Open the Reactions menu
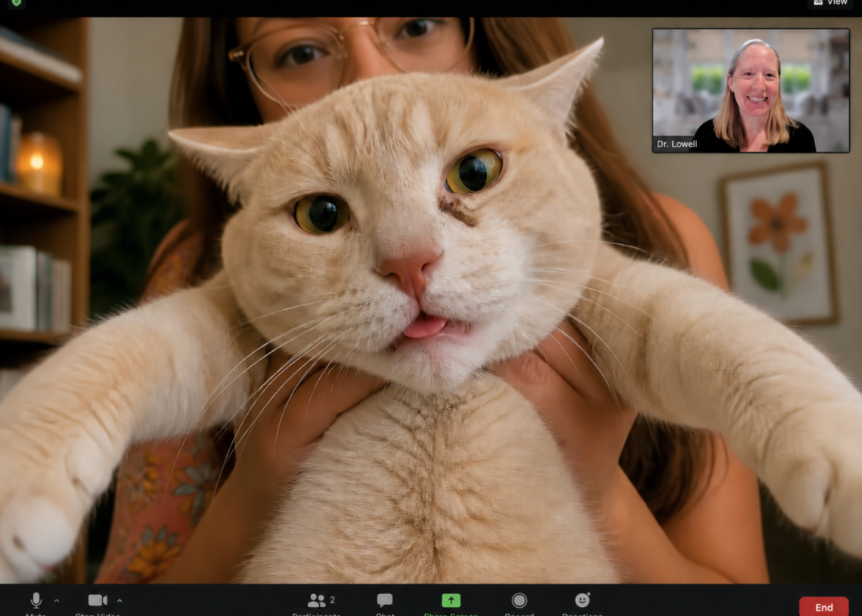The width and height of the screenshot is (862, 616). tap(582, 599)
